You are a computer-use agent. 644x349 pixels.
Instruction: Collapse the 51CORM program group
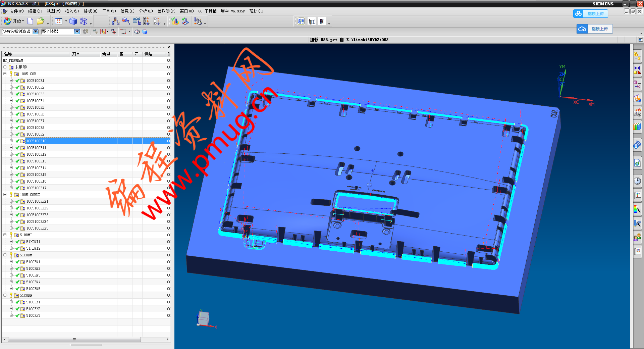[x=5, y=255]
